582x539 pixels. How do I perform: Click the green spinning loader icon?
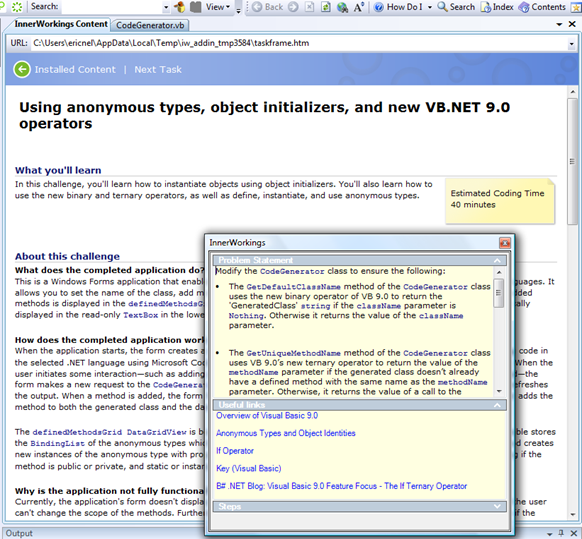[x=17, y=7]
